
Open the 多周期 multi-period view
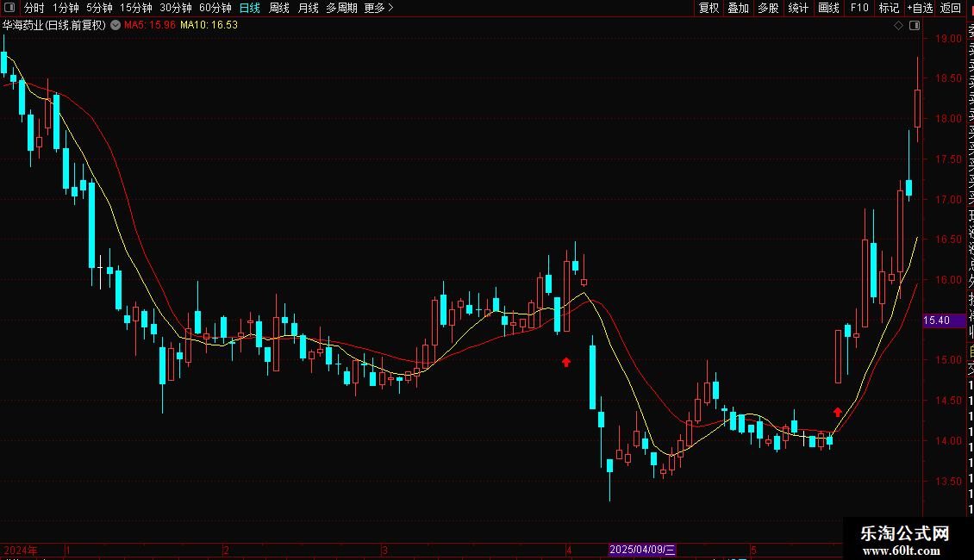(x=341, y=8)
